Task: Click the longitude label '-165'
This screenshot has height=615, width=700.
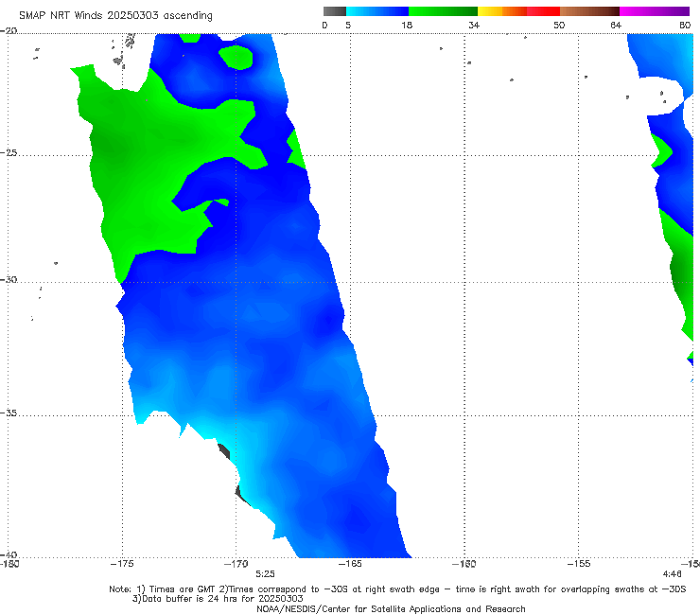Action: pyautogui.click(x=350, y=564)
